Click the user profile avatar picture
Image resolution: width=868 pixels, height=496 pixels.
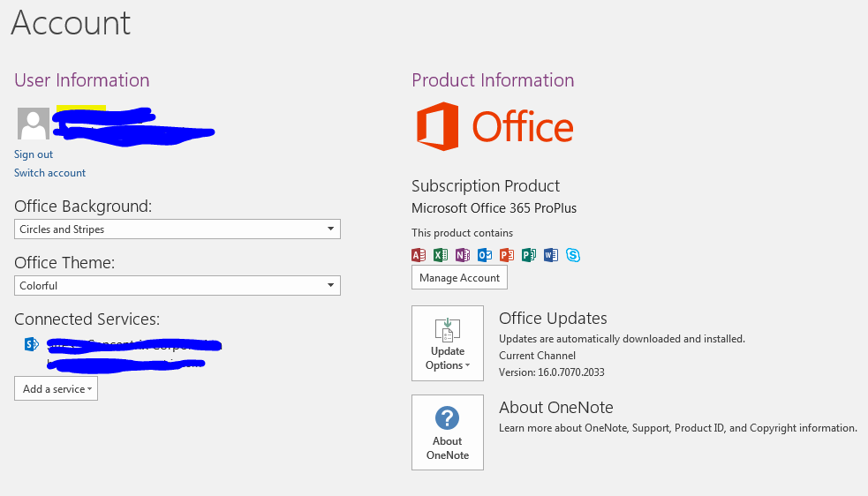coord(34,124)
